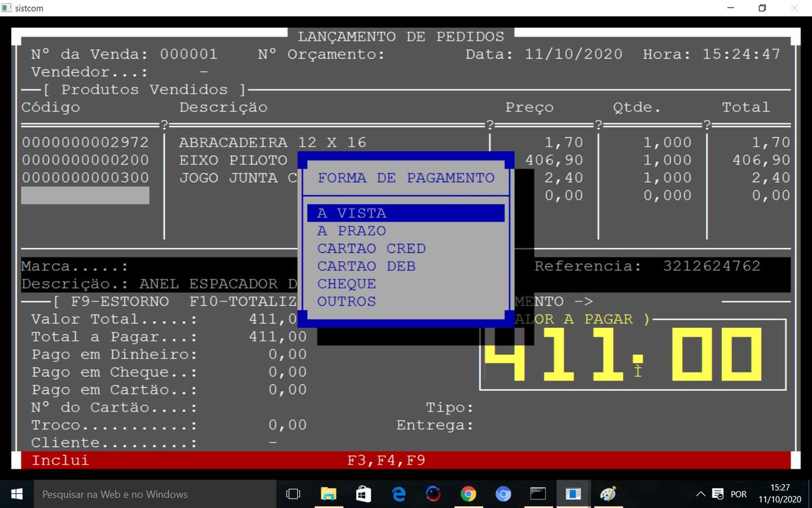
Task: Click the empty product code field
Action: [85, 195]
